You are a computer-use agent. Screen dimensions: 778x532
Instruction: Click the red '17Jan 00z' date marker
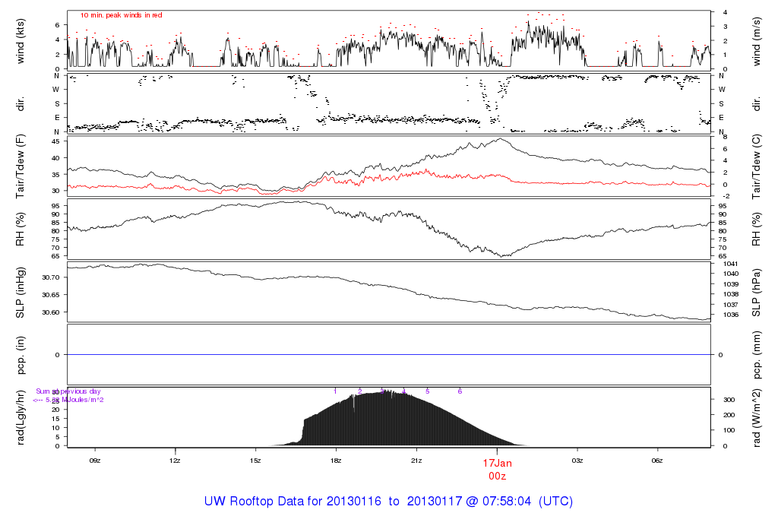[497, 468]
